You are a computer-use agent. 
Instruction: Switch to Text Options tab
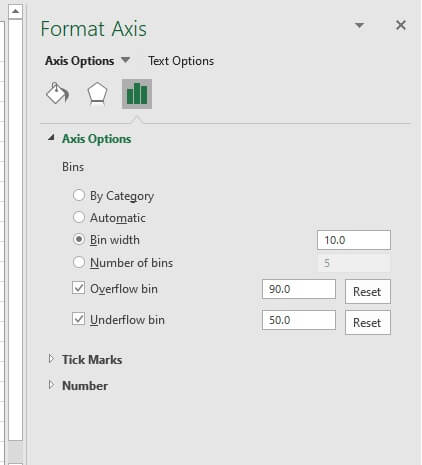(181, 61)
